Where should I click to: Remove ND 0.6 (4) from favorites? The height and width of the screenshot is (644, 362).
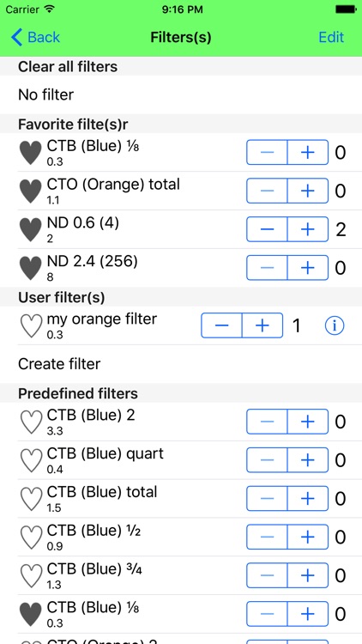pyautogui.click(x=31, y=229)
